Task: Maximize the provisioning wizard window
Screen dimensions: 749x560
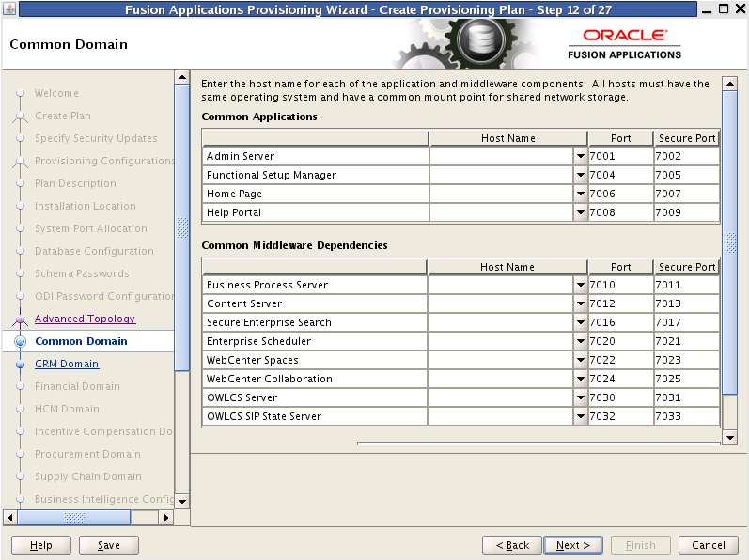Action: coord(724,8)
